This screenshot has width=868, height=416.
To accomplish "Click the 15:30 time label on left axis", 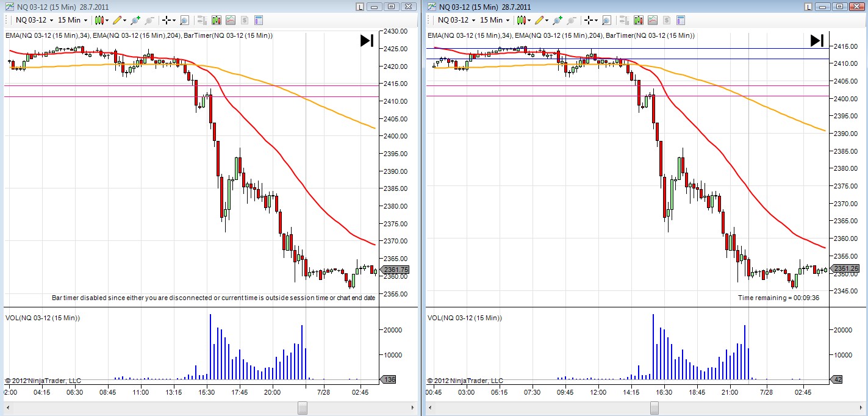I will (207, 393).
